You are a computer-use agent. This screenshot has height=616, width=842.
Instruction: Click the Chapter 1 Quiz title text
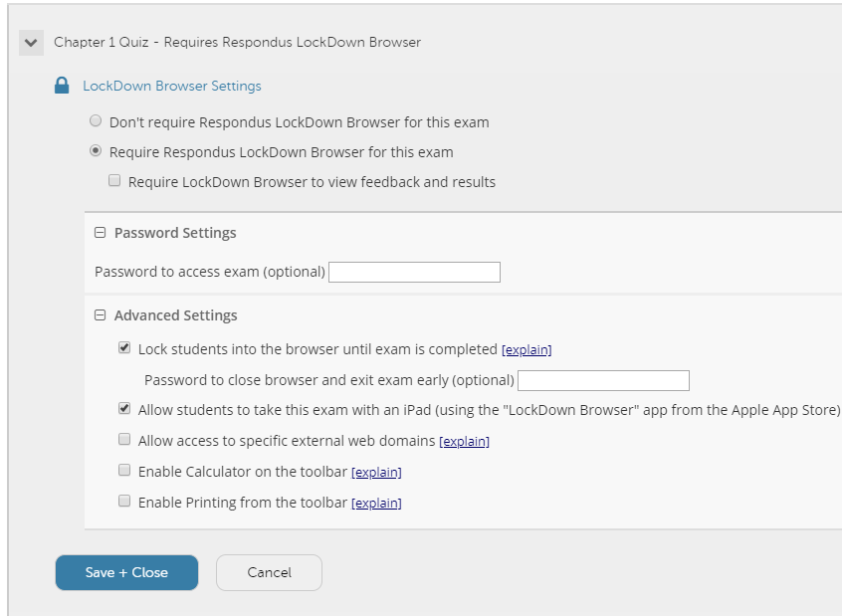[x=237, y=43]
